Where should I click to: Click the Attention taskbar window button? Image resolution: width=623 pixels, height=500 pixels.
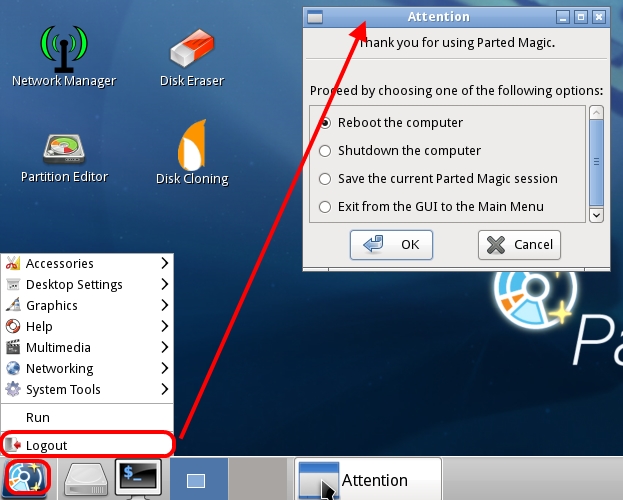pyautogui.click(x=368, y=479)
